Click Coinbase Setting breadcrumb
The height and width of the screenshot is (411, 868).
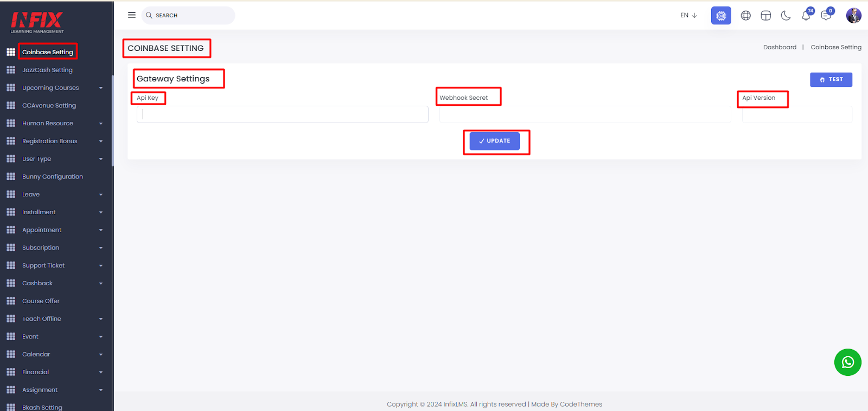pyautogui.click(x=836, y=47)
